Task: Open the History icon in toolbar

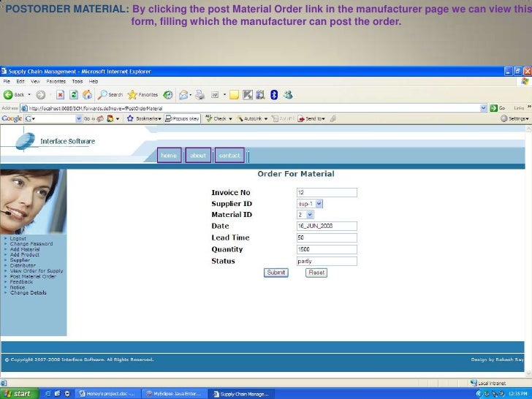Action: point(168,95)
